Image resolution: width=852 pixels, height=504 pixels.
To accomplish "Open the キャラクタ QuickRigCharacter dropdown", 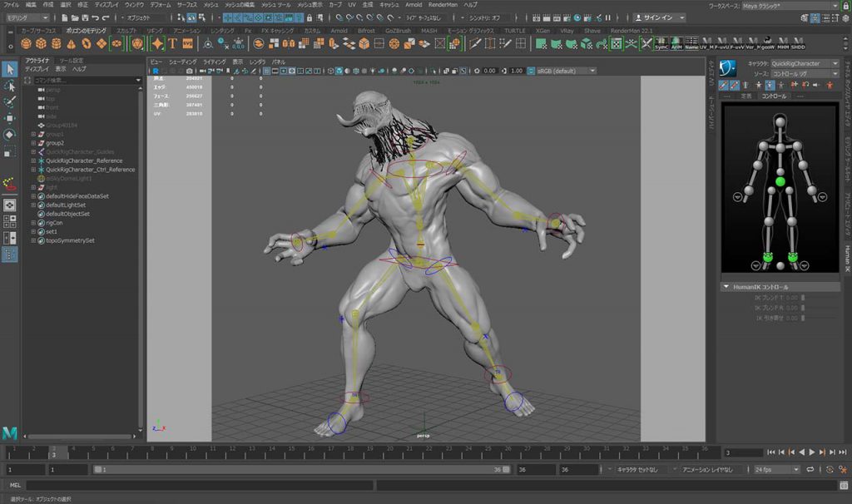I will pos(805,63).
